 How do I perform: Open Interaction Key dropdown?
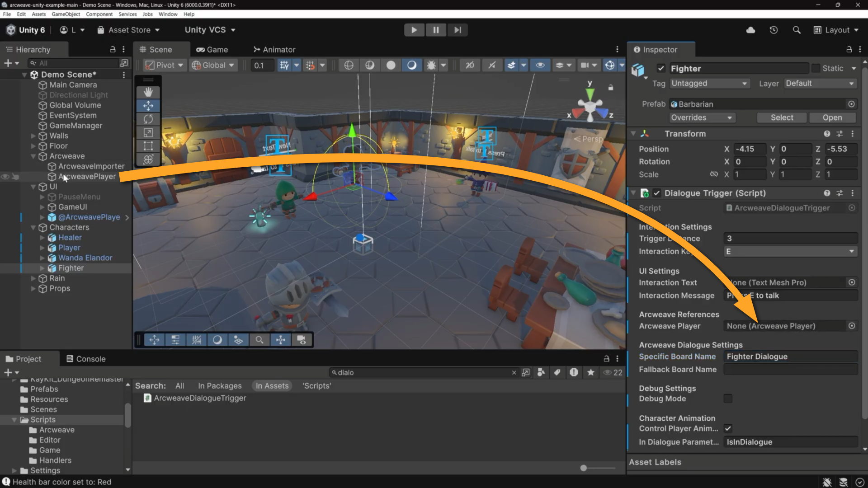790,251
